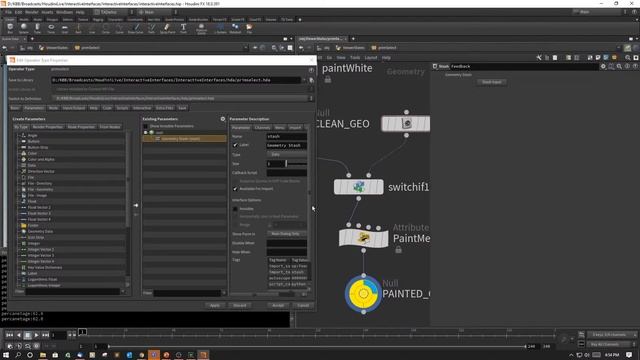Open the From Nodes tab
This screenshot has height=360, width=640.
(110, 127)
